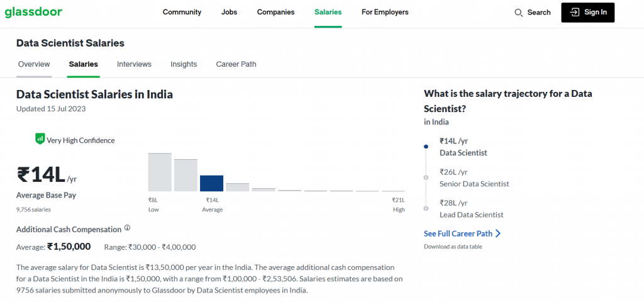Click the search magnifier icon
This screenshot has height=302, width=644.
pos(518,13)
